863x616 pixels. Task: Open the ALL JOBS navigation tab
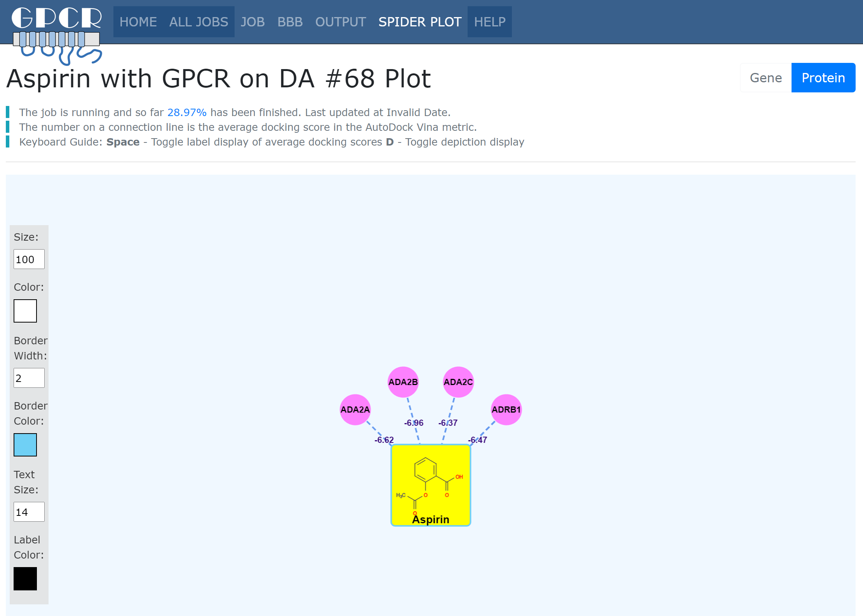(x=198, y=22)
